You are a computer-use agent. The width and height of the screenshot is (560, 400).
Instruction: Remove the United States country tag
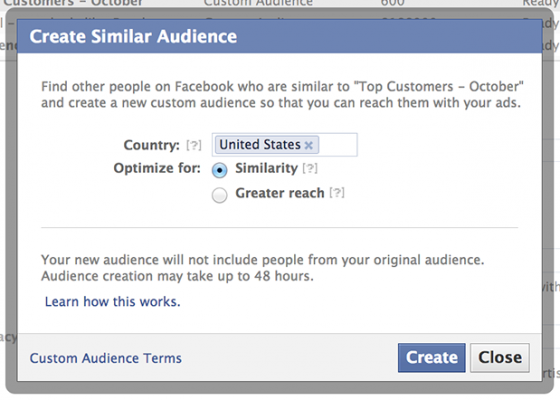(309, 145)
